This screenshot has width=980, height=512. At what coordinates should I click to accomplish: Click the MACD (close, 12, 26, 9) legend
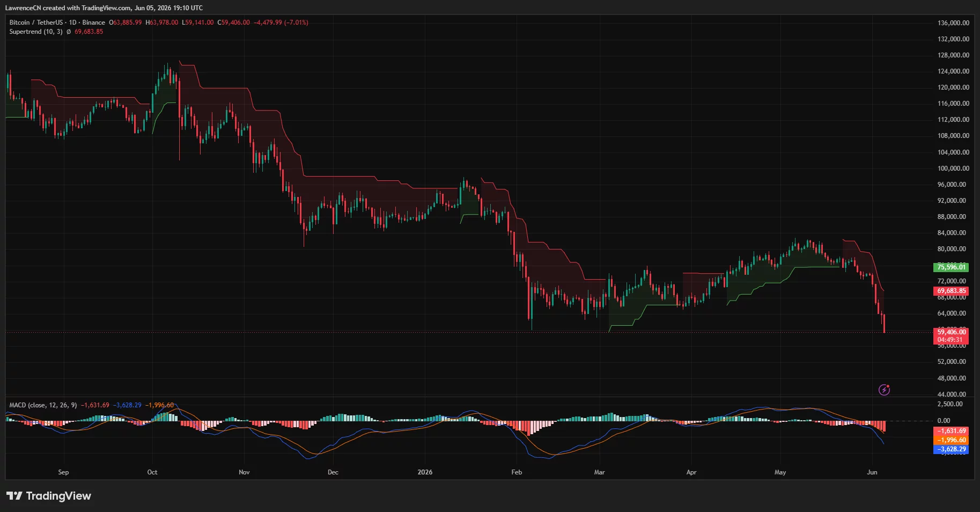point(43,405)
